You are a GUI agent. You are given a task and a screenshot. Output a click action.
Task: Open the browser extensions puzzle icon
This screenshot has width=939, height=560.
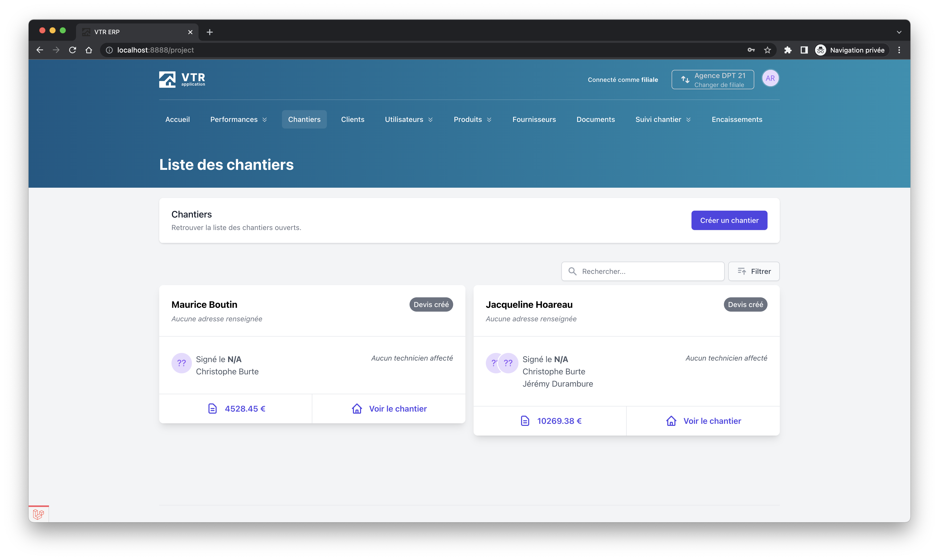pyautogui.click(x=788, y=50)
